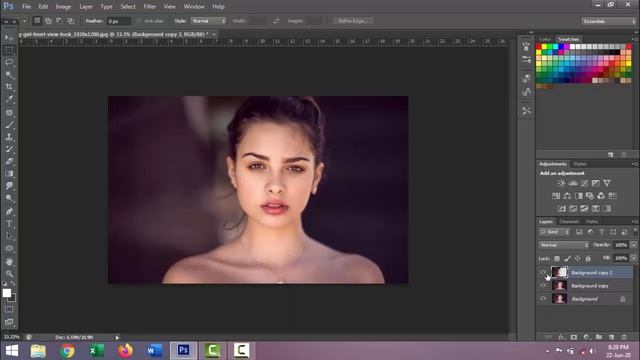Select the Lasso tool
Image resolution: width=640 pixels, height=360 pixels.
(x=9, y=62)
